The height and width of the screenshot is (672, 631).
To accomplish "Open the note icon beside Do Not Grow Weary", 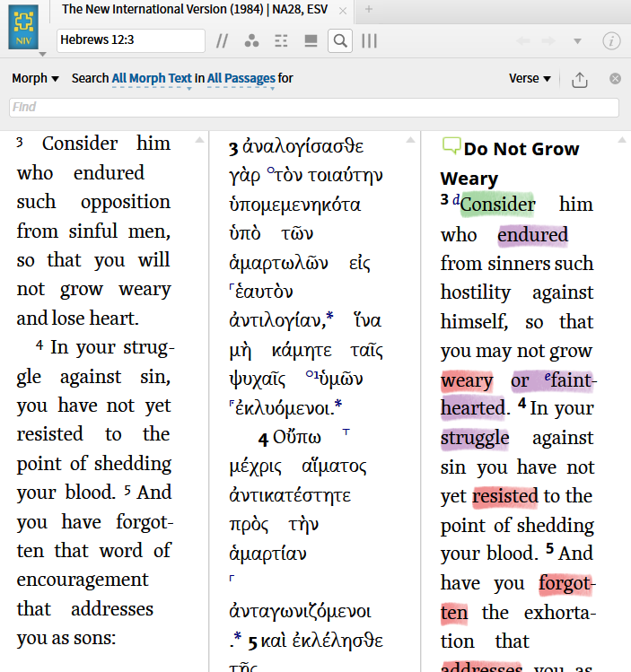I will coord(451,145).
